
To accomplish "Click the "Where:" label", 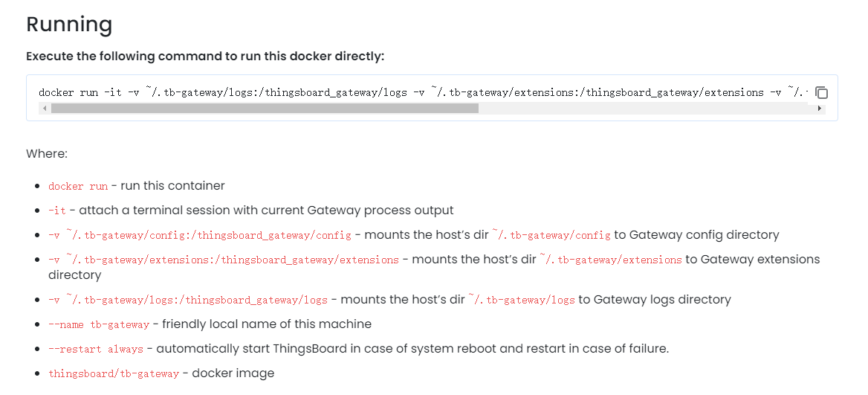I will [x=47, y=153].
